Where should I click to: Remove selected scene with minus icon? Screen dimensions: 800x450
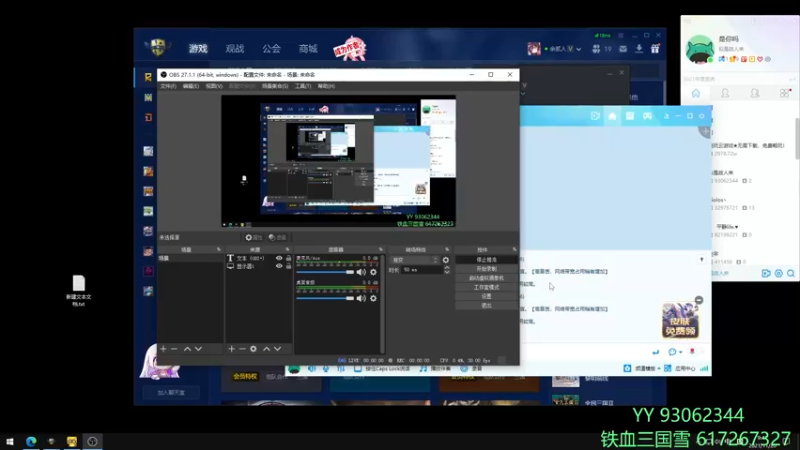[174, 349]
